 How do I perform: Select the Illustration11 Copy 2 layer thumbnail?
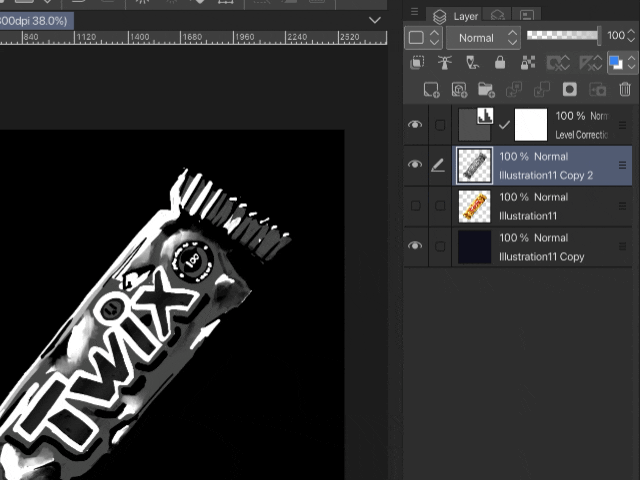pyautogui.click(x=474, y=165)
